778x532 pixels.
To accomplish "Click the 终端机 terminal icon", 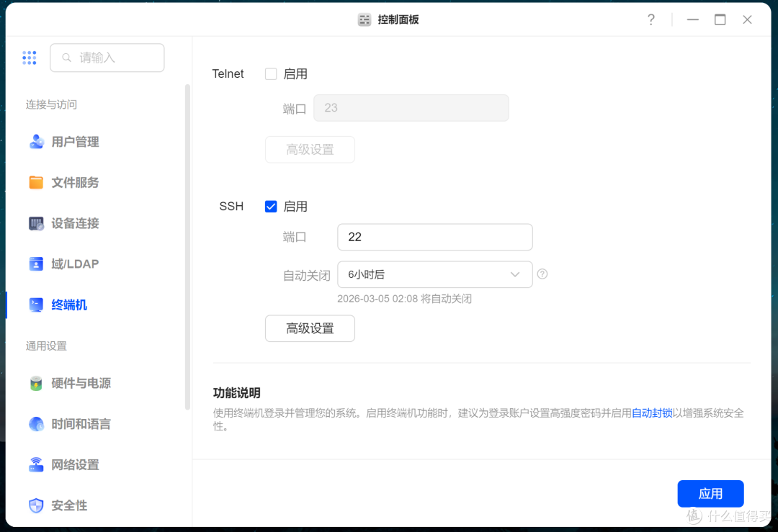I will tap(36, 305).
